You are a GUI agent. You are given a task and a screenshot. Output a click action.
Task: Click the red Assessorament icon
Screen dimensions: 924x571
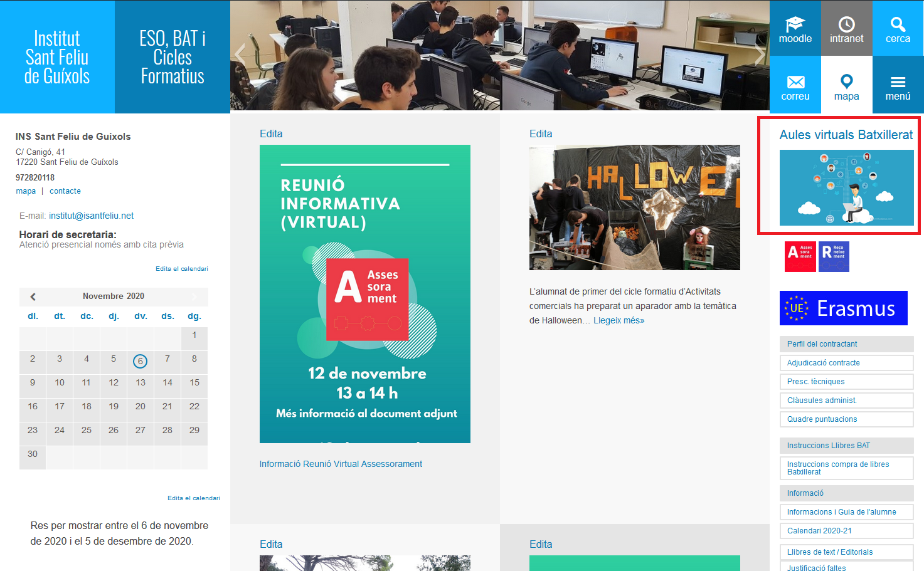(x=800, y=256)
